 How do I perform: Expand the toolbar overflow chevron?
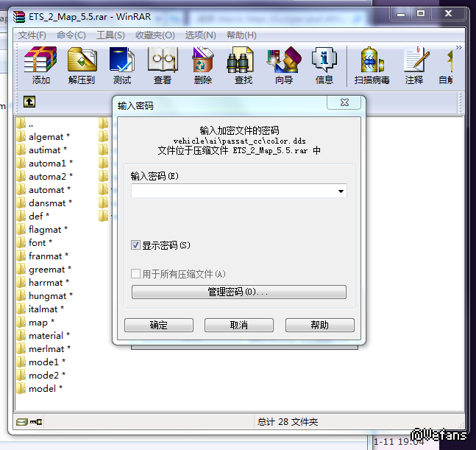(458, 47)
